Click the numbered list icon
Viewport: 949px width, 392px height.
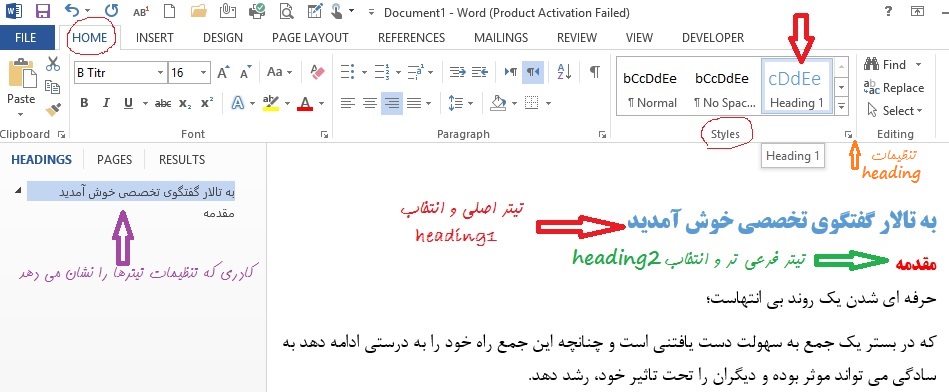tap(381, 72)
